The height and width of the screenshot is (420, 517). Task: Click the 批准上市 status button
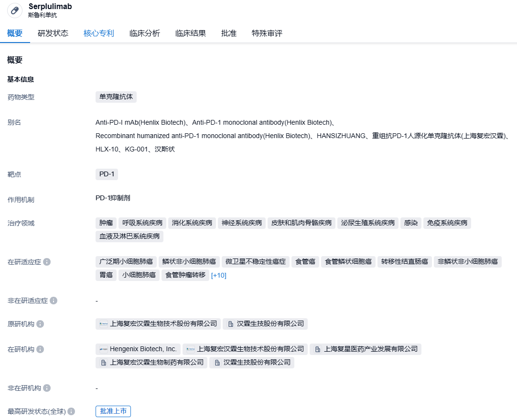pyautogui.click(x=113, y=411)
